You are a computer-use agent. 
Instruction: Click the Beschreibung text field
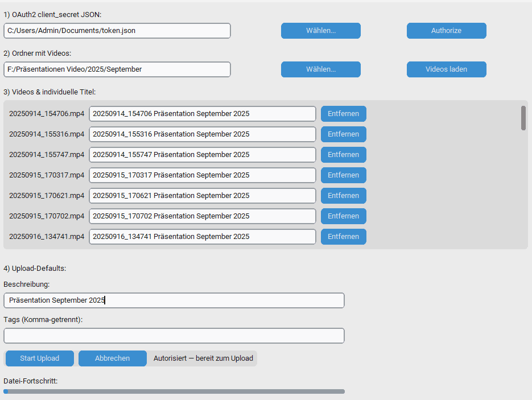coord(174,300)
